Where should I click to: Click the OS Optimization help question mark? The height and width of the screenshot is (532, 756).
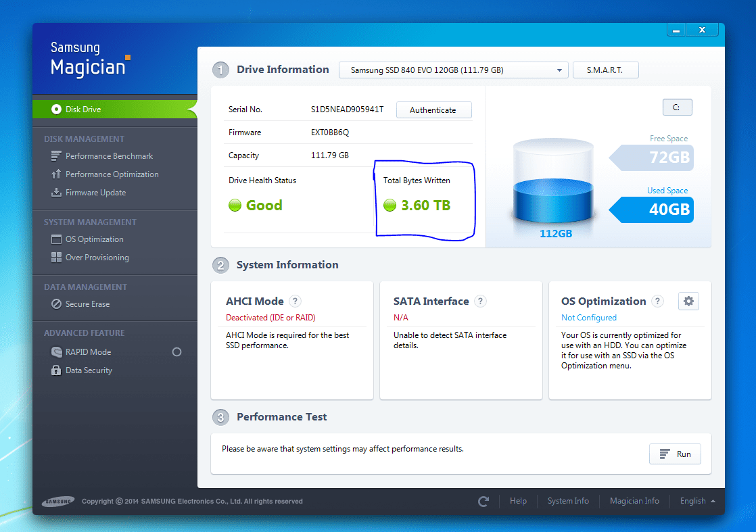(658, 301)
